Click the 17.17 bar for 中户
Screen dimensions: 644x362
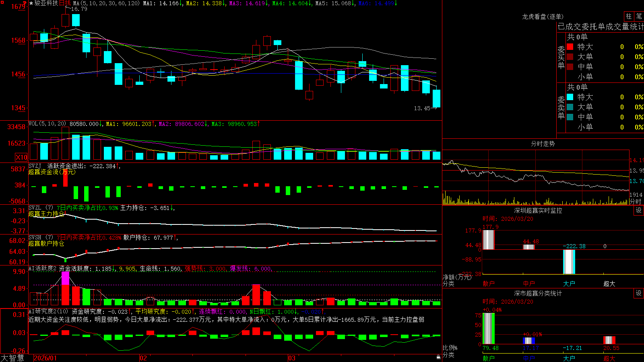coord(529,341)
